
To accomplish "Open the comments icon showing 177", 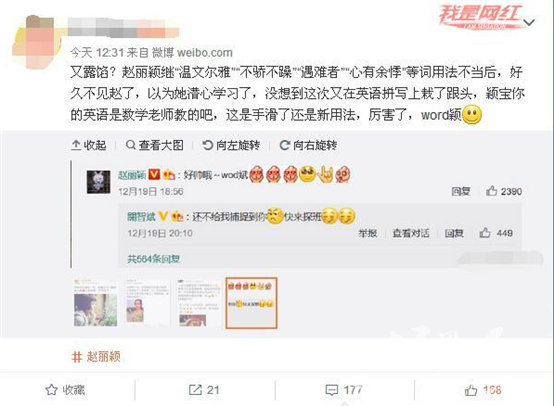I will (331, 390).
